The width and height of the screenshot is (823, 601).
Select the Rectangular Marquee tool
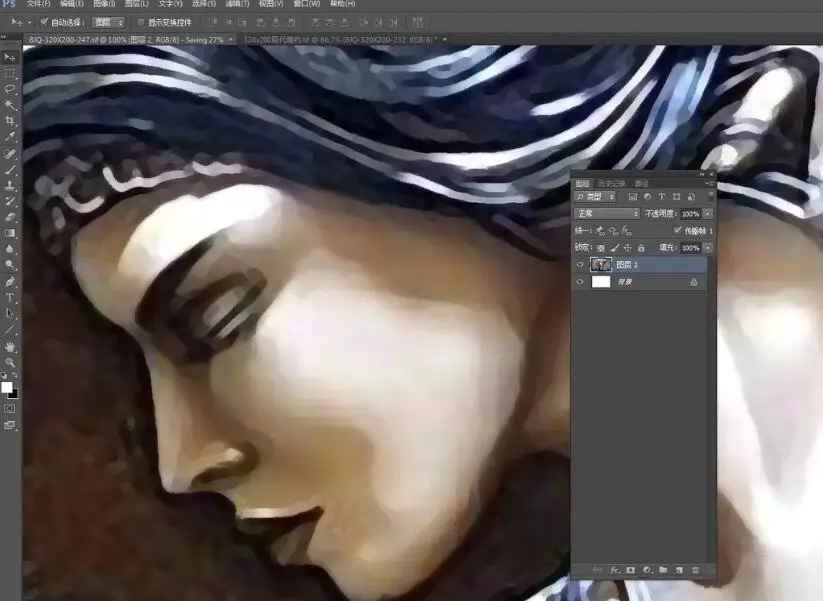(10, 74)
